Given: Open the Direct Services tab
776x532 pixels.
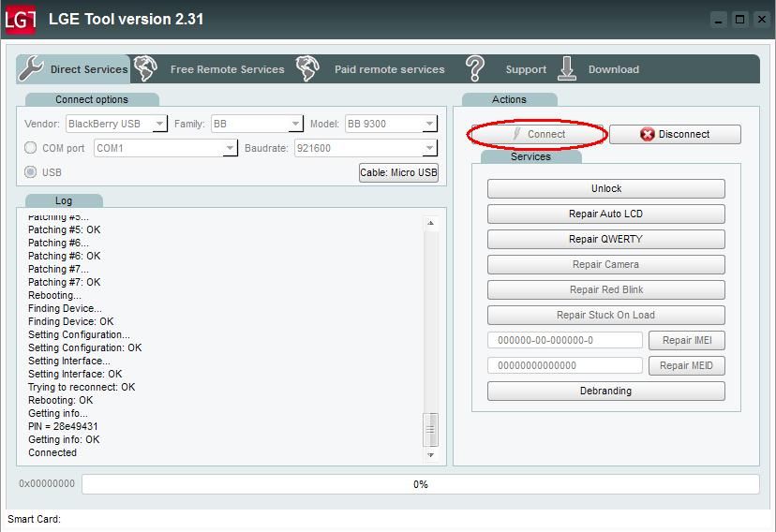Looking at the screenshot, I should coord(73,69).
